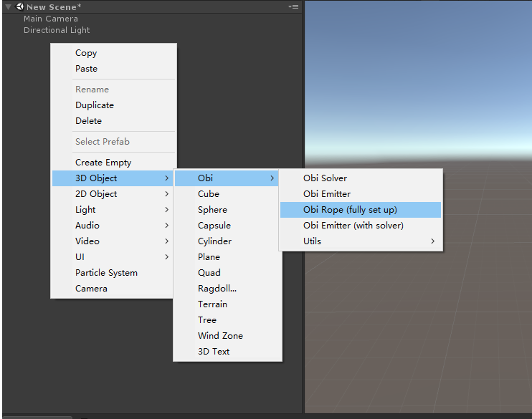Choose Delete from the context menu

(x=114, y=120)
